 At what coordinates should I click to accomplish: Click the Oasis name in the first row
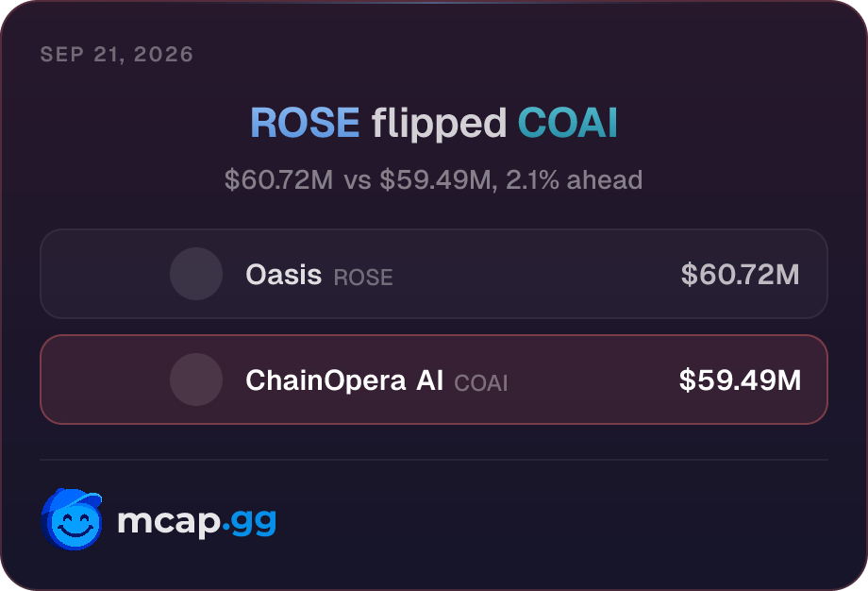click(283, 274)
